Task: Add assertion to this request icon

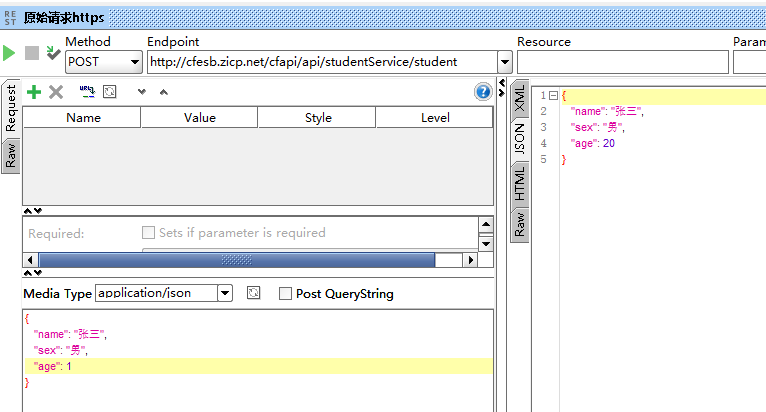Action: coord(53,53)
